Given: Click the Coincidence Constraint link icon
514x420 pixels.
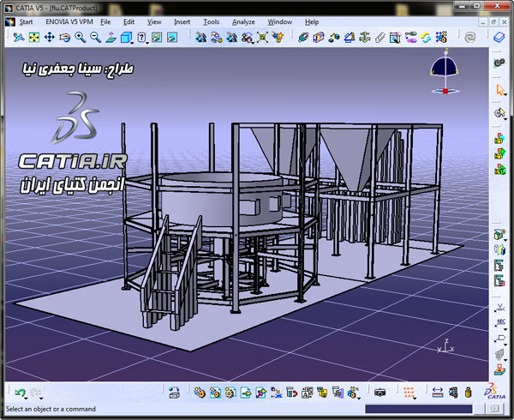Looking at the screenshot, I should 303,38.
